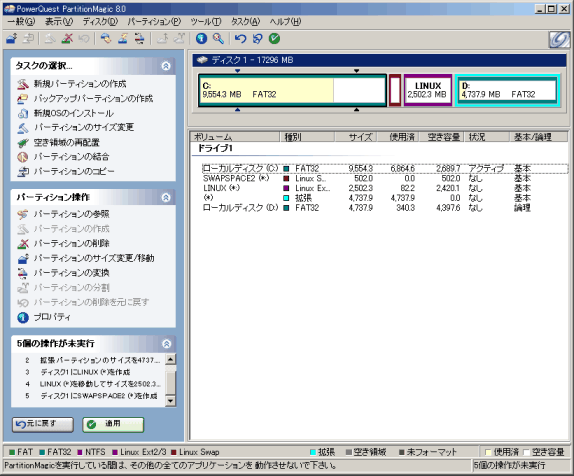This screenshot has height=476, width=574.
Task: Click the サイズ column header
Action: [356, 137]
